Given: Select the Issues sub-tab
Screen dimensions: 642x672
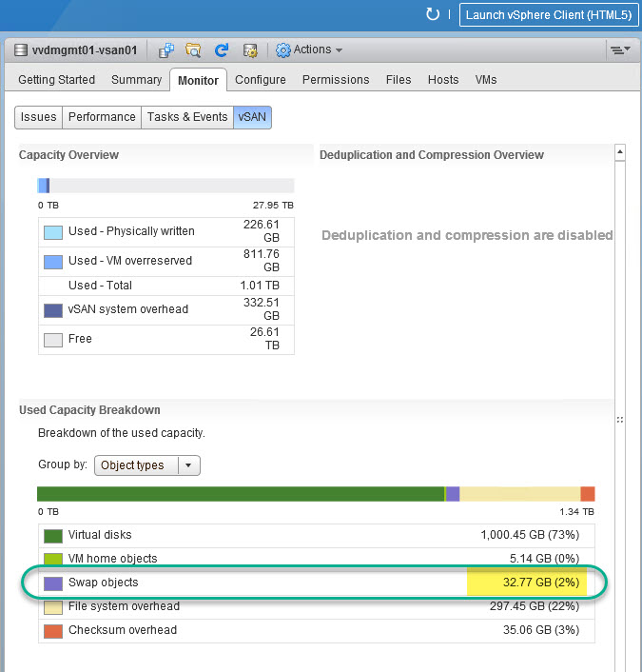Looking at the screenshot, I should coord(39,117).
